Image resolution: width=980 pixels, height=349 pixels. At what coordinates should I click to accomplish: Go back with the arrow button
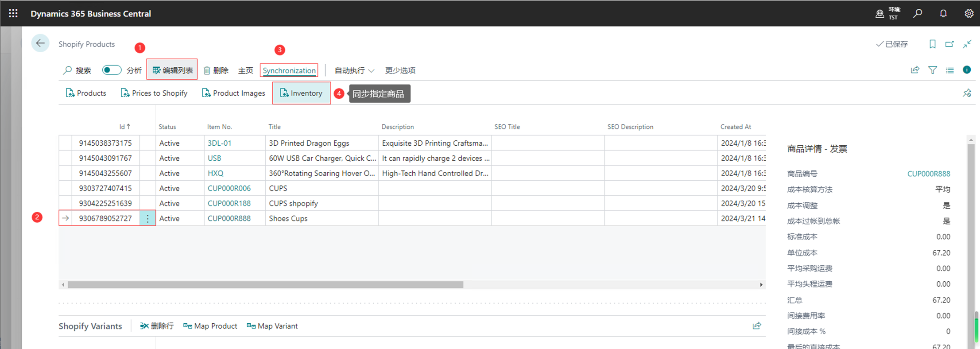40,43
